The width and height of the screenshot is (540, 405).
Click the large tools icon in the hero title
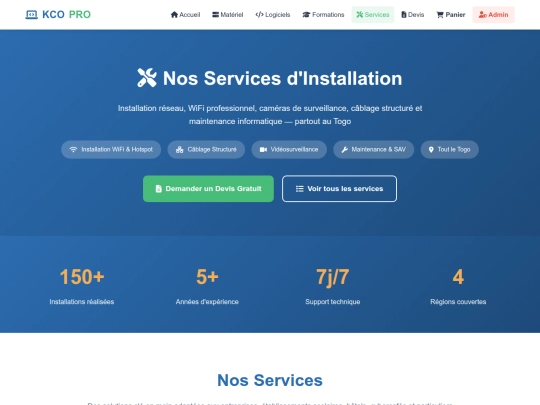click(x=147, y=77)
